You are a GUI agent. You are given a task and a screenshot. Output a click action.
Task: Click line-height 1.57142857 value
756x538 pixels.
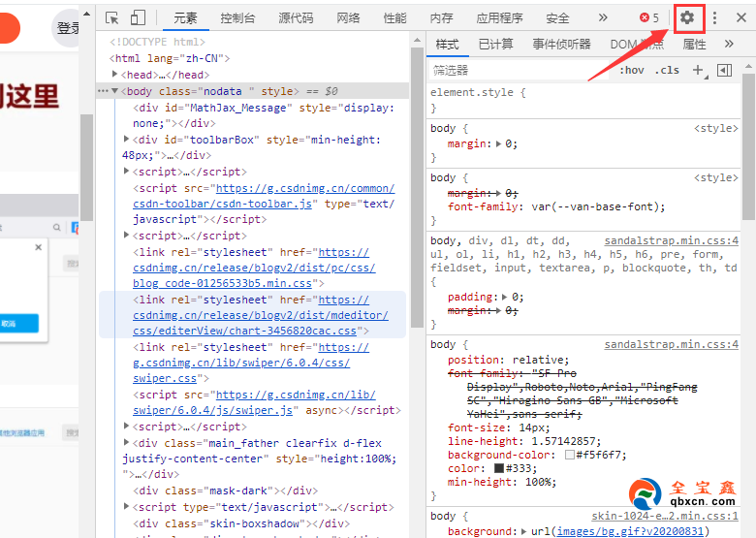(563, 441)
